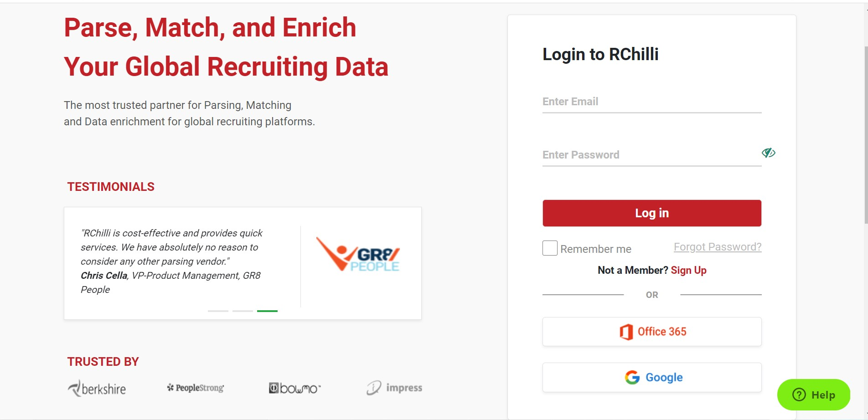The height and width of the screenshot is (420, 868).
Task: Show the first testimonial slide indicator
Action: 218,311
